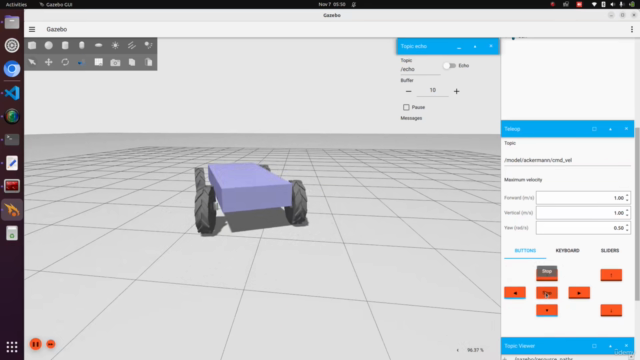Activate the translate move tool
The image size is (640, 360).
[x=49, y=62]
